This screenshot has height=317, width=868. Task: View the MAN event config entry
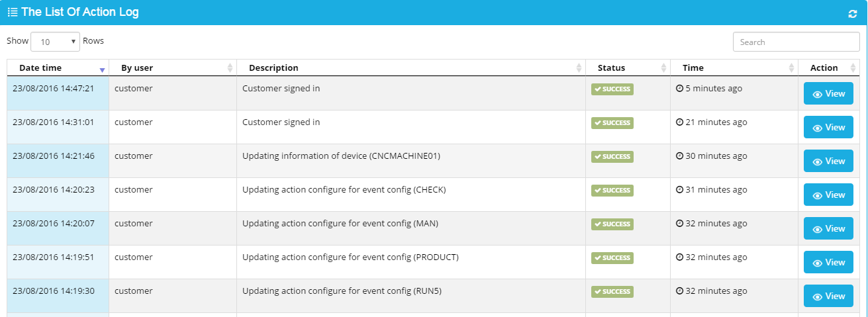[x=828, y=229]
